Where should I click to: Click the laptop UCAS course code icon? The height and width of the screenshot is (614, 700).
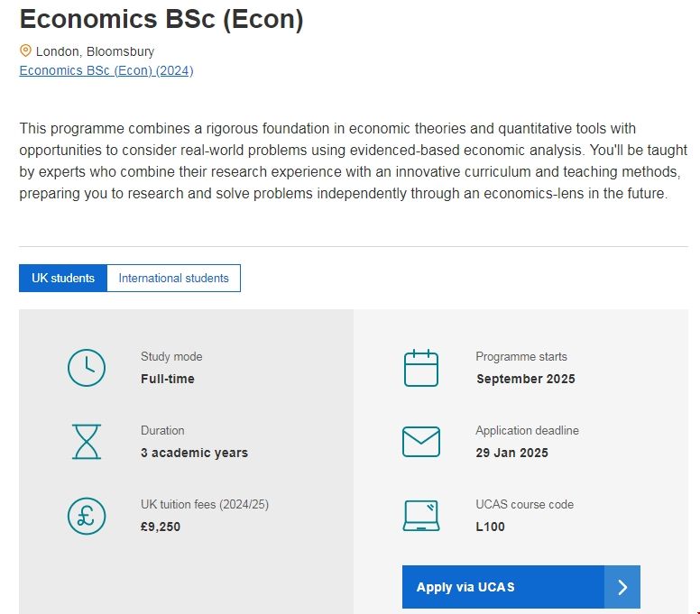(420, 516)
